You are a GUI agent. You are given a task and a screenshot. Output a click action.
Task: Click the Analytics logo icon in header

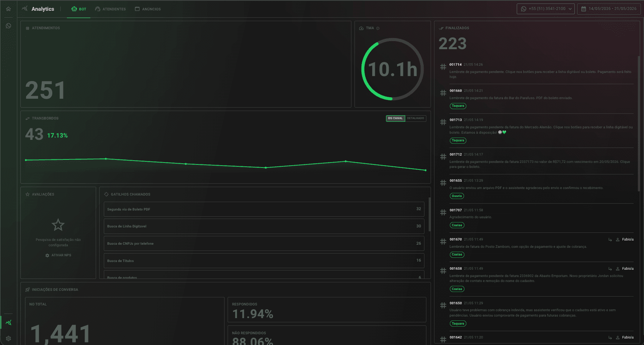[x=25, y=8]
